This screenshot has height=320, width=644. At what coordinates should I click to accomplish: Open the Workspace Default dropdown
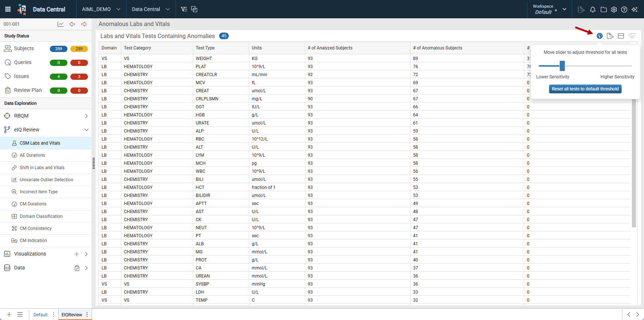pos(549,9)
